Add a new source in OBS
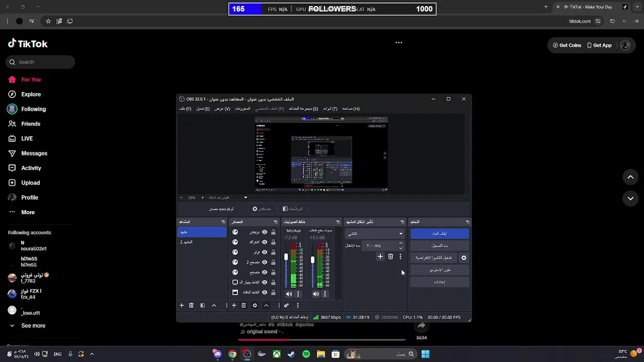This screenshot has height=362, width=644. point(234,305)
